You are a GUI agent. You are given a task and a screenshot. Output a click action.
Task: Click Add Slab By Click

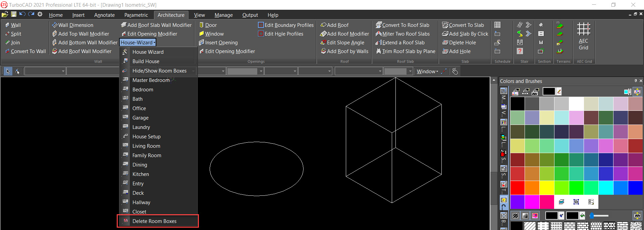coord(465,34)
